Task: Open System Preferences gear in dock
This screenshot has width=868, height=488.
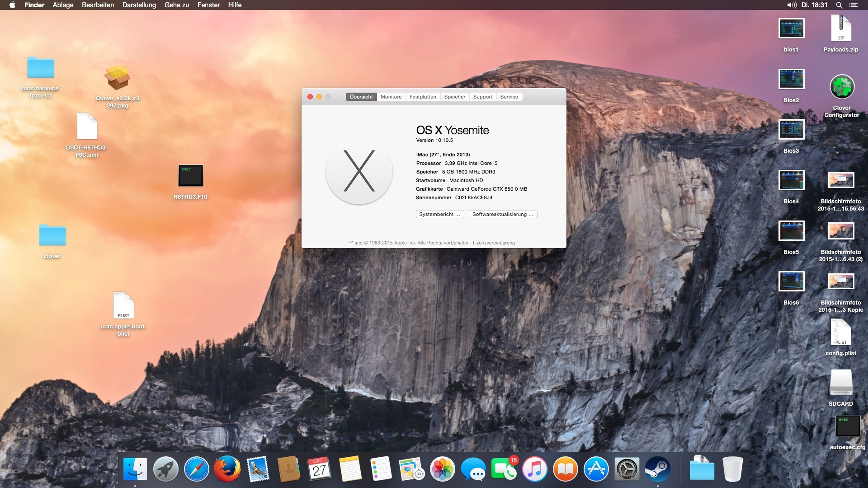Action: pyautogui.click(x=627, y=469)
